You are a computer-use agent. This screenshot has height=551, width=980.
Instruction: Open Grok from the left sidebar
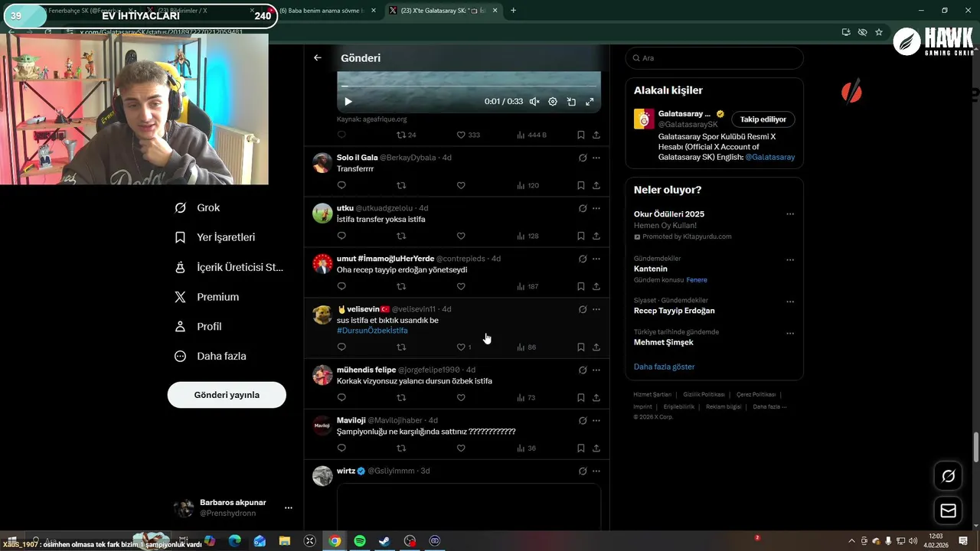[x=198, y=207]
